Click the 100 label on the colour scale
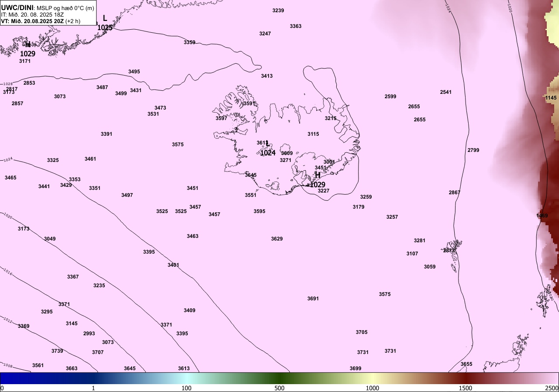 [186, 388]
